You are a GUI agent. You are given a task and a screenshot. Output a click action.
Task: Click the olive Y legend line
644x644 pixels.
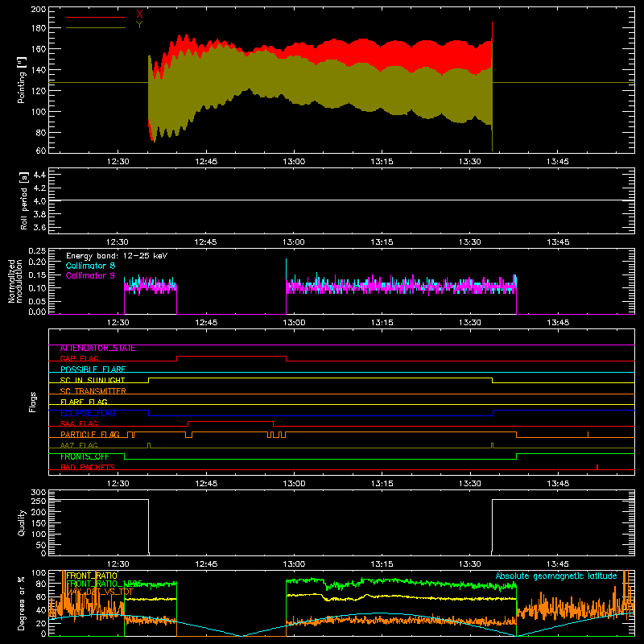click(x=96, y=28)
